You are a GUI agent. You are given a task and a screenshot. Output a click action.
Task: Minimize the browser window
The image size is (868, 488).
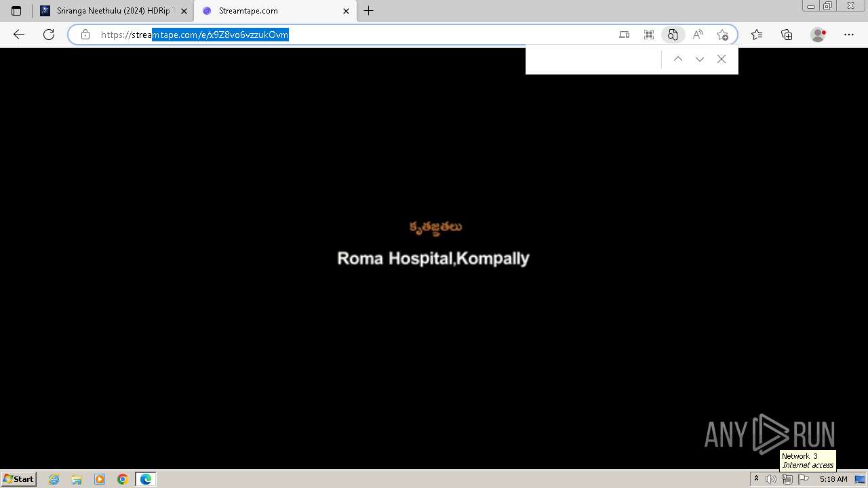click(x=810, y=6)
